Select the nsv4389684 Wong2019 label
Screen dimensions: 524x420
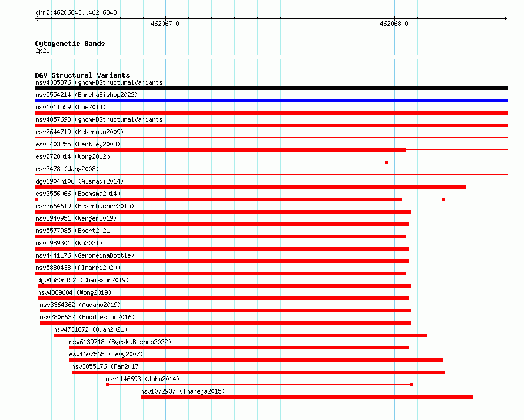(74, 292)
